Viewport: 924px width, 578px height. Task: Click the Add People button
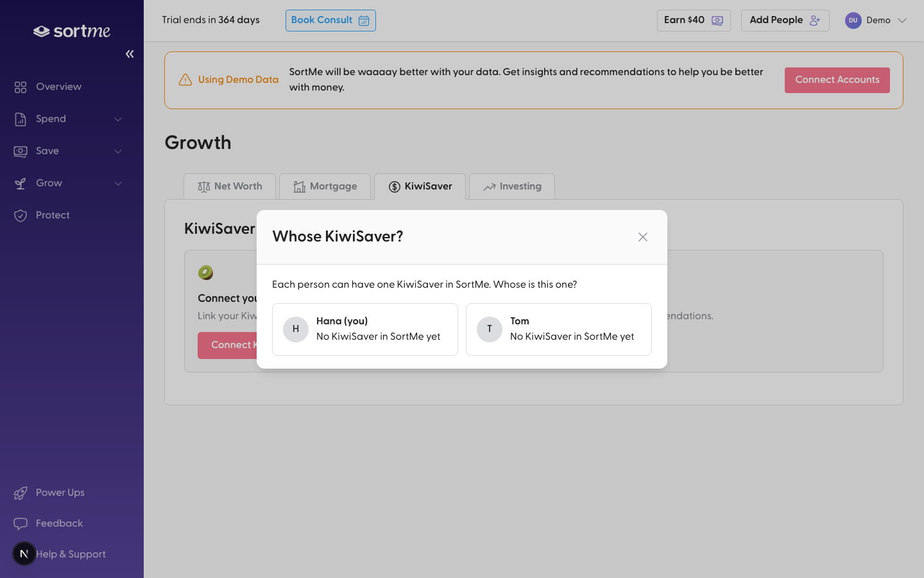pyautogui.click(x=785, y=21)
